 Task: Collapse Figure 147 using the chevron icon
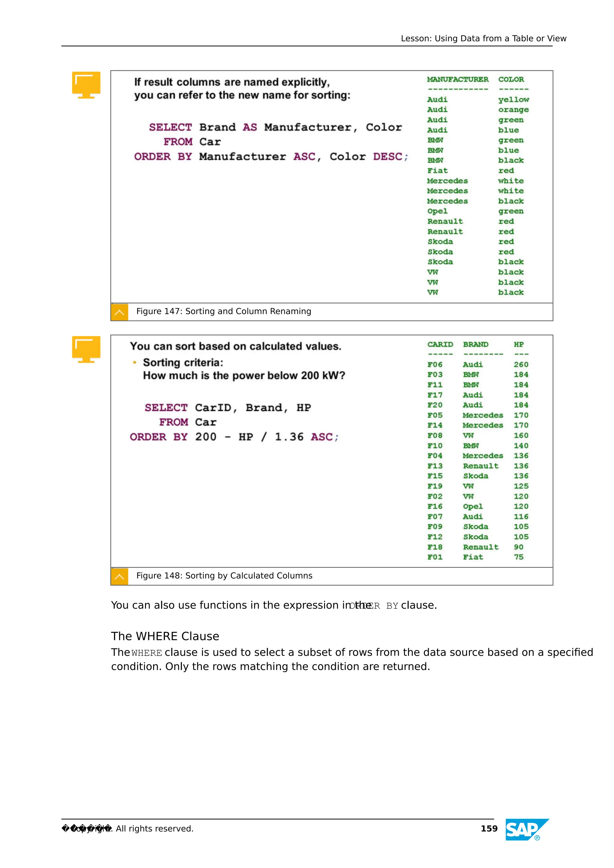point(120,312)
